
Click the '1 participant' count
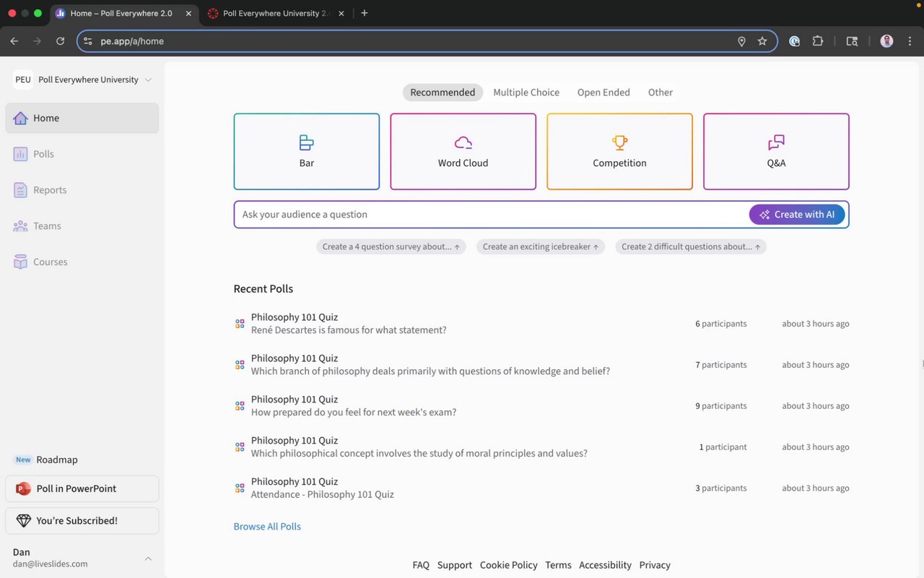pyautogui.click(x=723, y=447)
